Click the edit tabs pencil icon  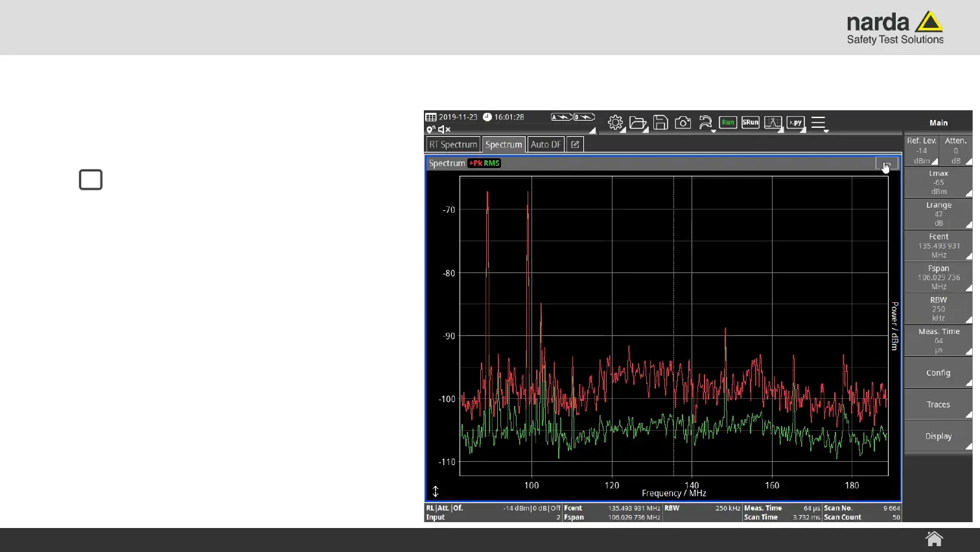tap(575, 145)
